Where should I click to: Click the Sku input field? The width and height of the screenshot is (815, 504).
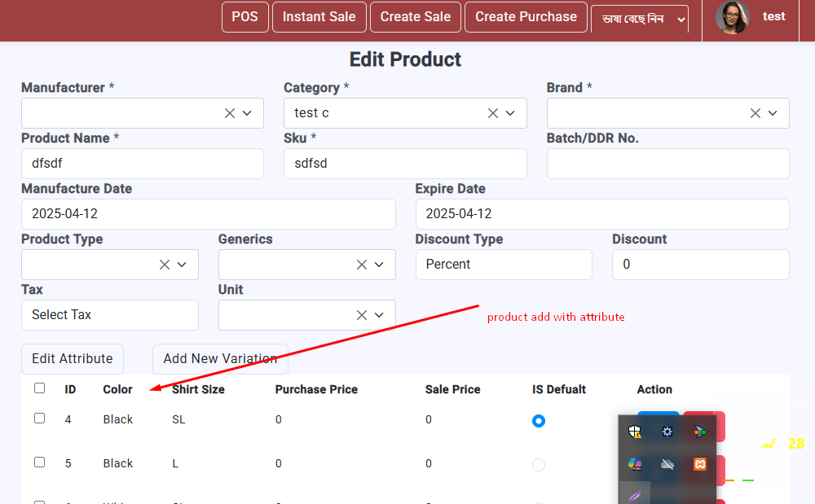[405, 164]
